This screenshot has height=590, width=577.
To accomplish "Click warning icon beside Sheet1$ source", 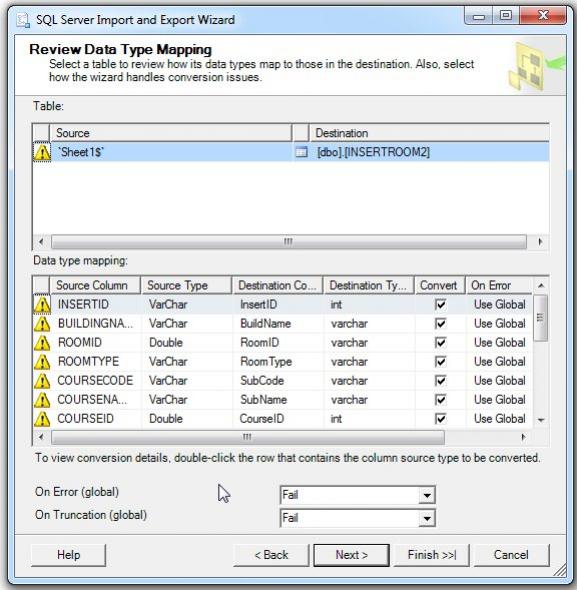I will point(42,152).
